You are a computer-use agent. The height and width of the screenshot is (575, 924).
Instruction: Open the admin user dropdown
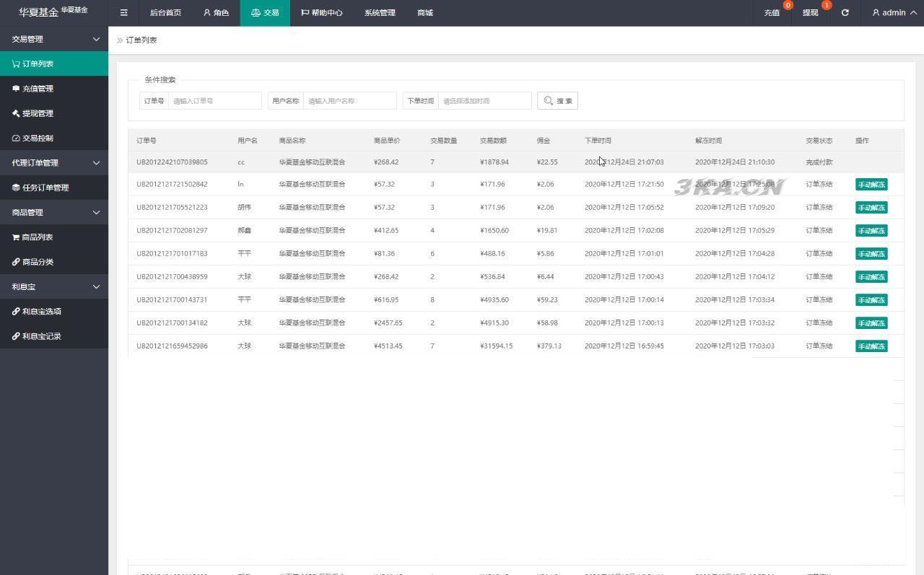(894, 13)
